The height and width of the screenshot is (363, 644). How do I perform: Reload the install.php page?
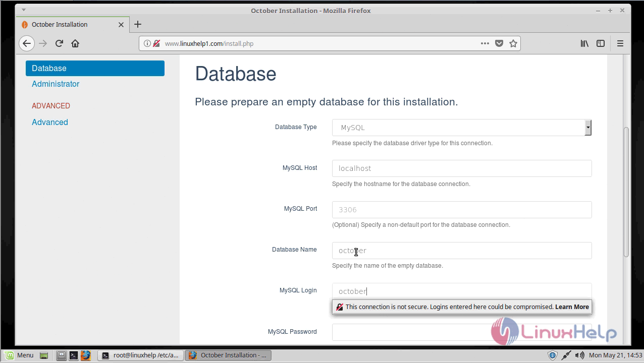pos(59,43)
